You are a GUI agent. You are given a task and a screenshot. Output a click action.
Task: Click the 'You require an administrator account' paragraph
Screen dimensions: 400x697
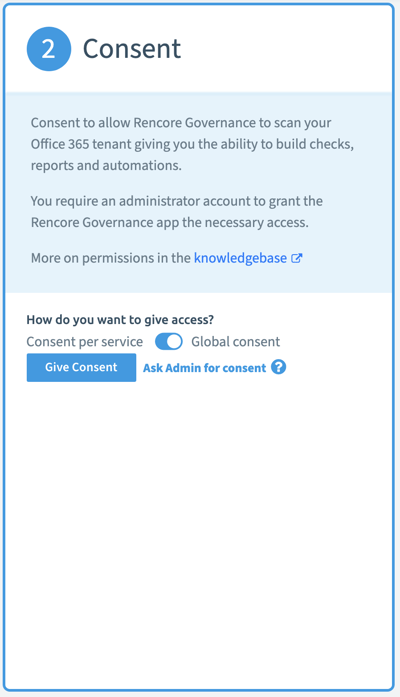(x=176, y=212)
